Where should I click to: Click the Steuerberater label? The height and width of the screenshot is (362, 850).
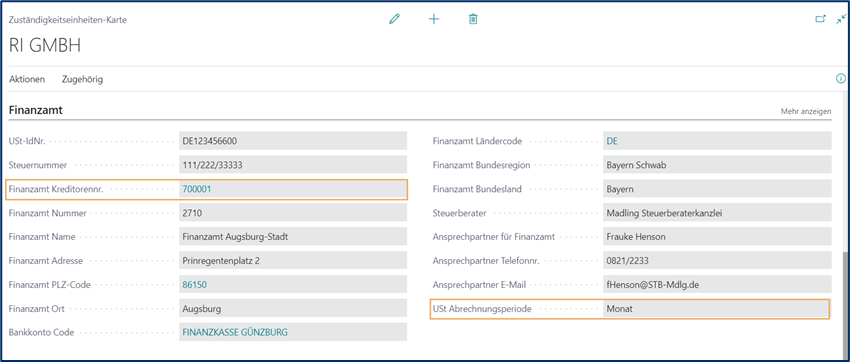click(460, 213)
